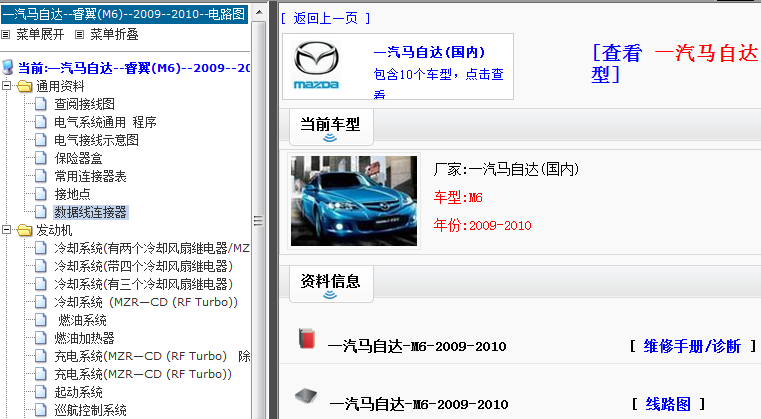Select 数据线连接器 in the tree
761x419 pixels.
pyautogui.click(x=90, y=212)
